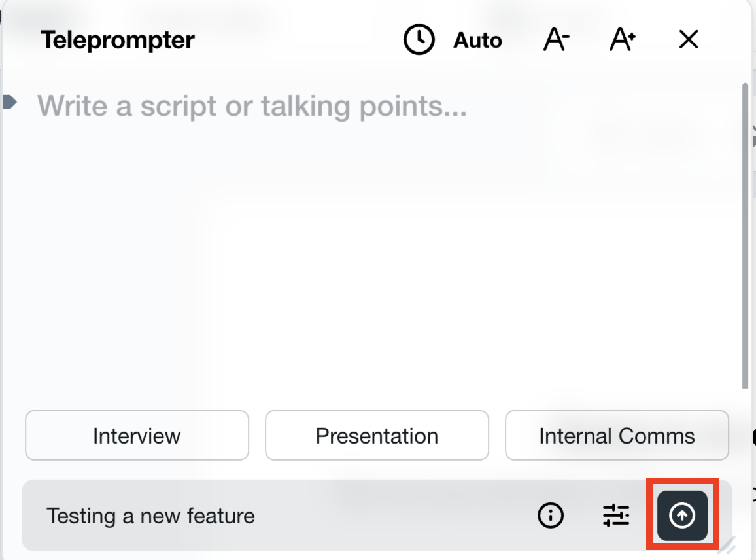The image size is (756, 560).
Task: Click the Teleprompter title heading
Action: coord(118,41)
